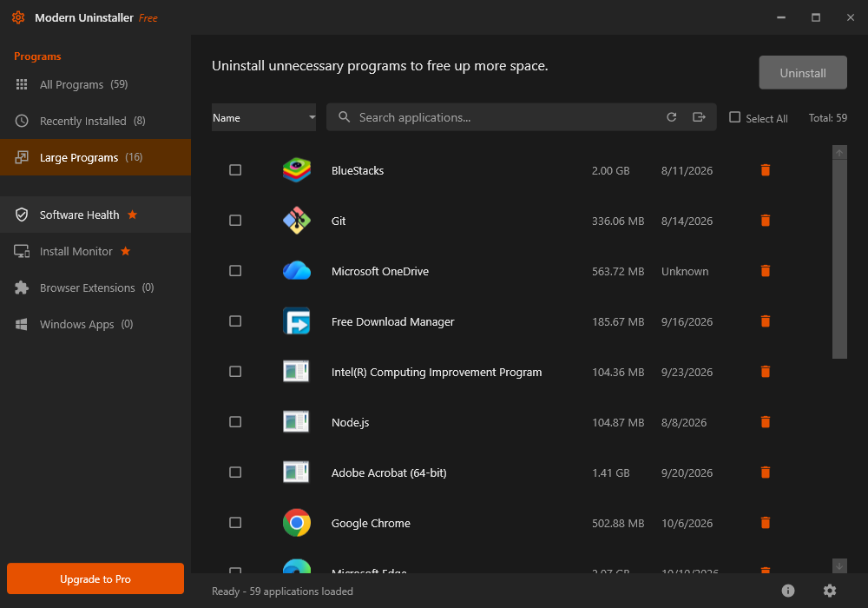Click the Microsoft OneDrive cloud icon

pyautogui.click(x=297, y=271)
